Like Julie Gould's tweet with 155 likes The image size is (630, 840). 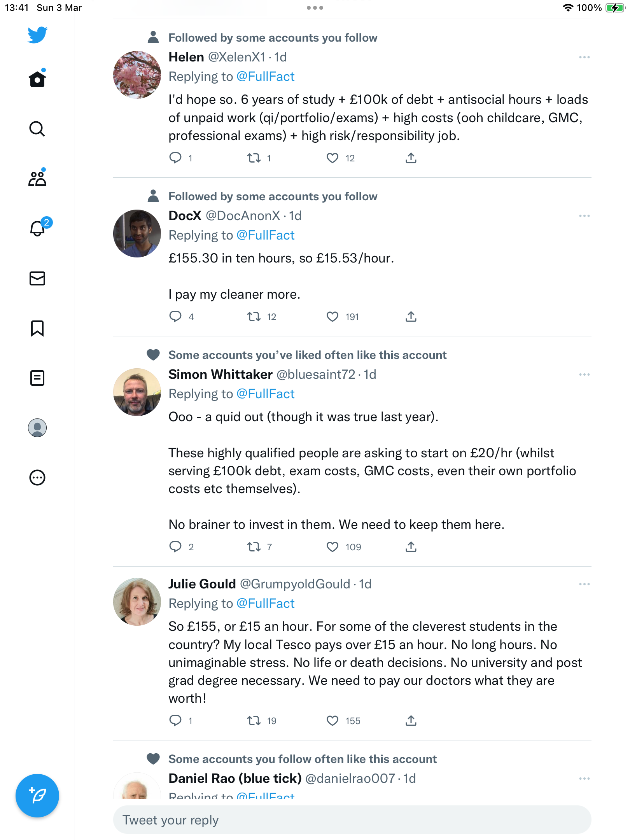pyautogui.click(x=332, y=721)
